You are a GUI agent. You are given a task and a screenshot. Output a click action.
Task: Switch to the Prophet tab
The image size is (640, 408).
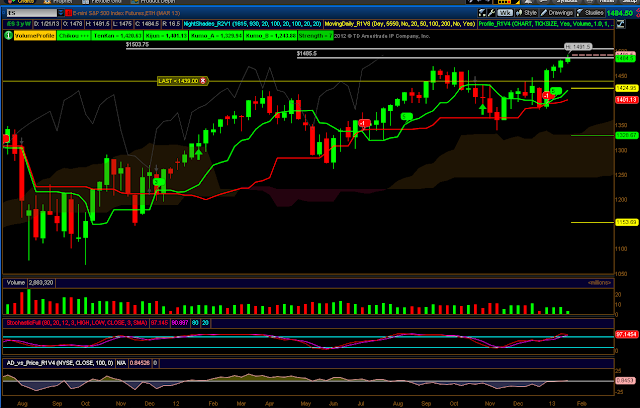[x=58, y=2]
